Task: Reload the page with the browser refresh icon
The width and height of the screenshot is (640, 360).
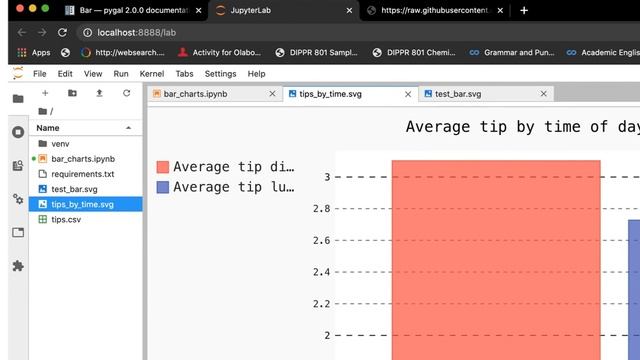Action: point(62,32)
